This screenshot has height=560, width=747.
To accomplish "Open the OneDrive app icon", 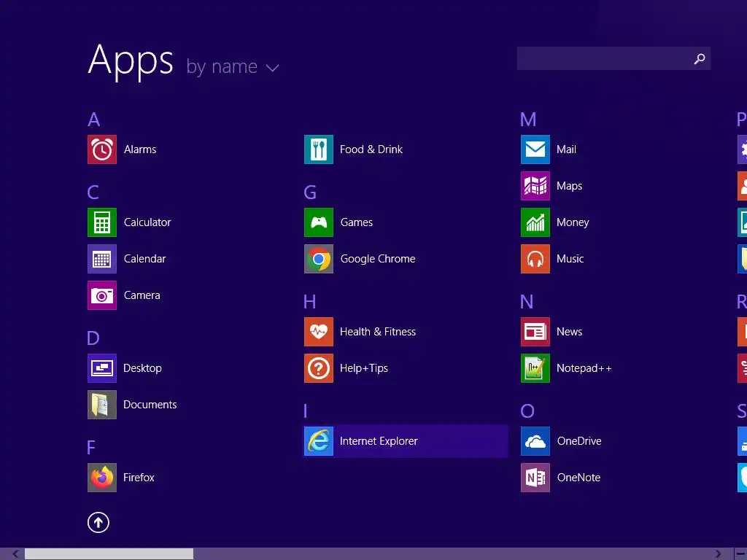I will coord(535,441).
